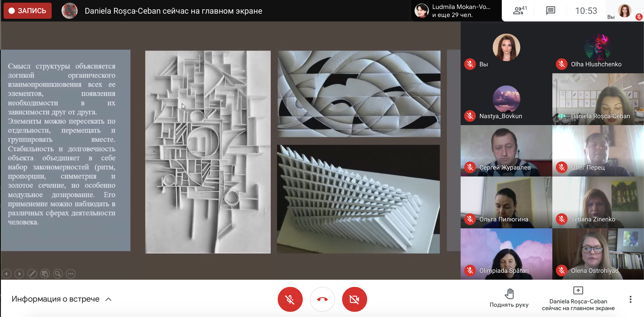The image size is (644, 317).
Task: Toggle the microphone mute button
Action: tap(290, 299)
